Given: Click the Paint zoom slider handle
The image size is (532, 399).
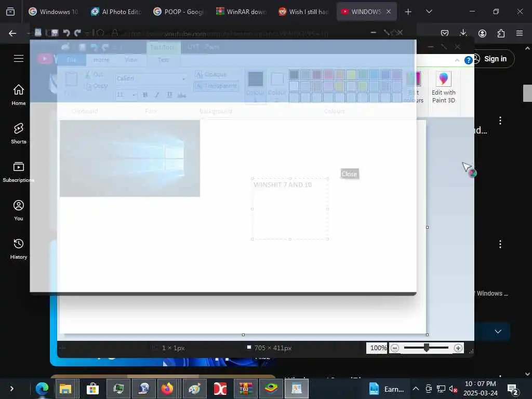Looking at the screenshot, I should [427, 348].
